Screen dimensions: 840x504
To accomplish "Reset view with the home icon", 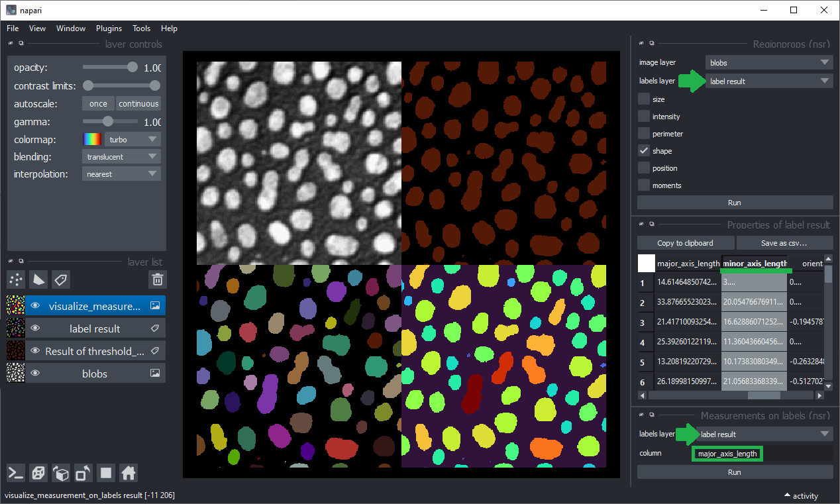I will point(129,473).
